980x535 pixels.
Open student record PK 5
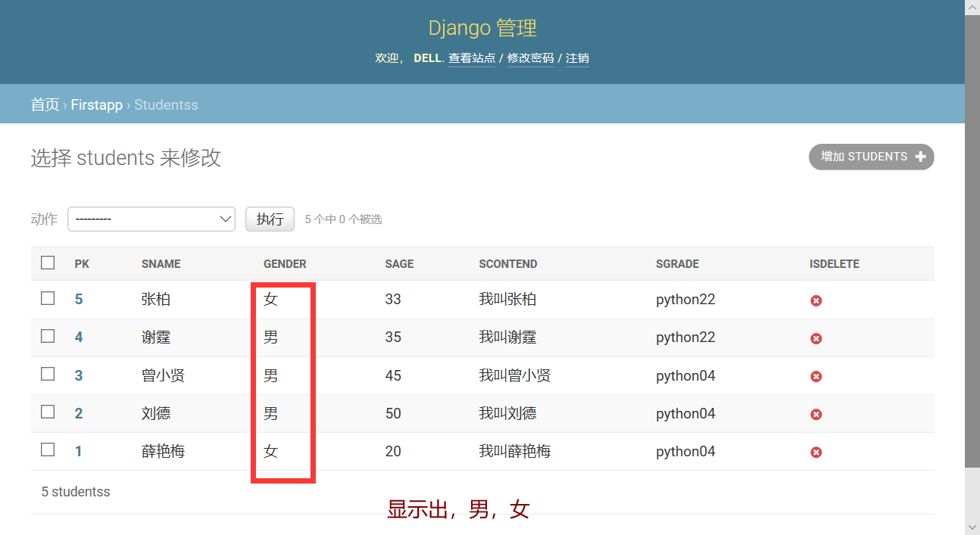click(x=79, y=300)
